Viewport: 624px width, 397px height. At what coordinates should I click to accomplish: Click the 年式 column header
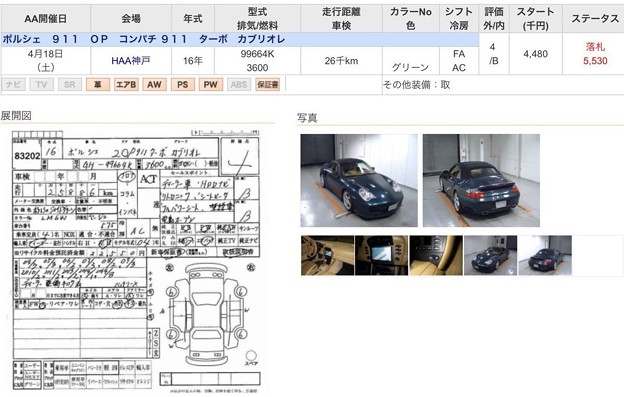193,19
